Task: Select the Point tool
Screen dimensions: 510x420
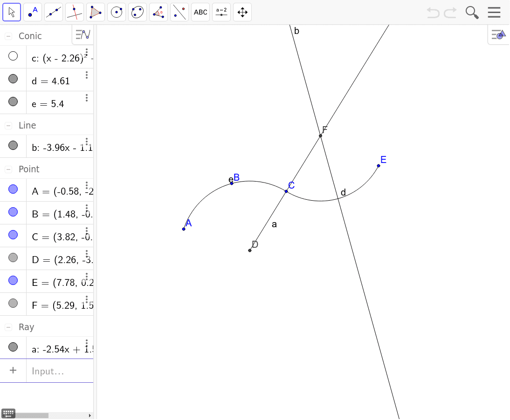Action: [33, 13]
